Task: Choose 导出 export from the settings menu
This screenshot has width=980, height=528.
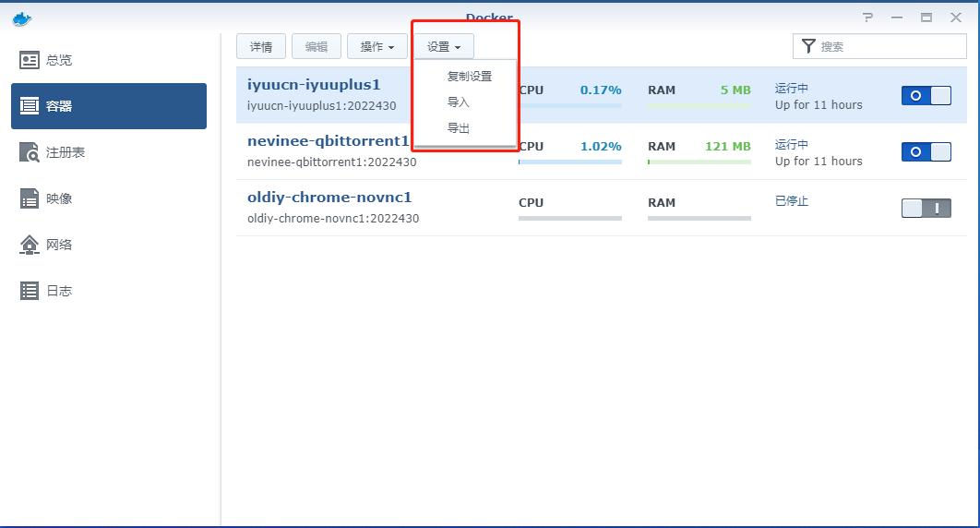Action: pos(458,128)
